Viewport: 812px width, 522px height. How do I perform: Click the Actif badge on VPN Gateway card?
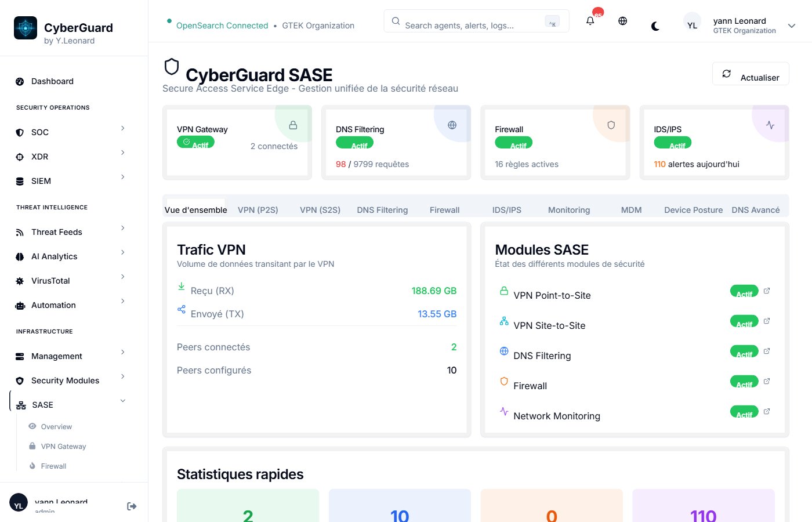coord(195,142)
